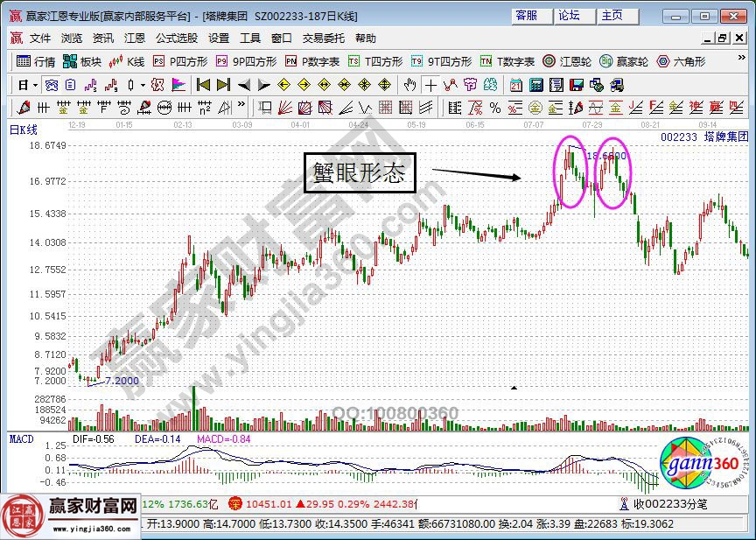
Task: Open the 行情 market quotes view
Action: (x=37, y=61)
